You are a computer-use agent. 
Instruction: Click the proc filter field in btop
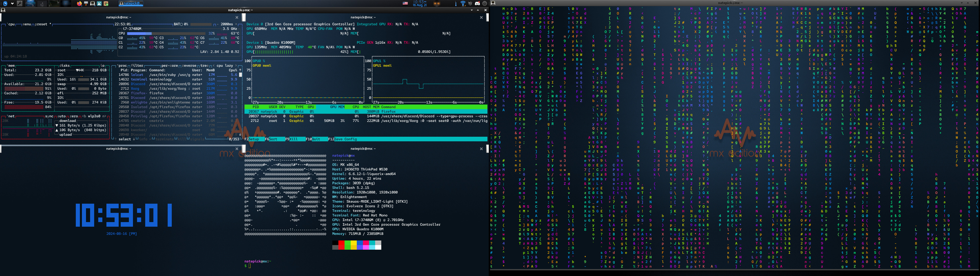pyautogui.click(x=137, y=66)
